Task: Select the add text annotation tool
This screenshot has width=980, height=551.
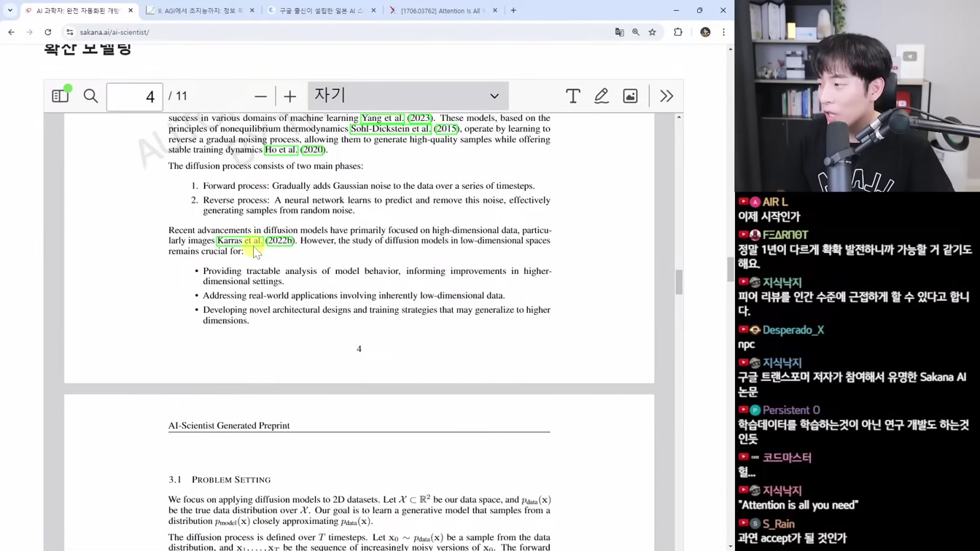Action: click(x=573, y=96)
